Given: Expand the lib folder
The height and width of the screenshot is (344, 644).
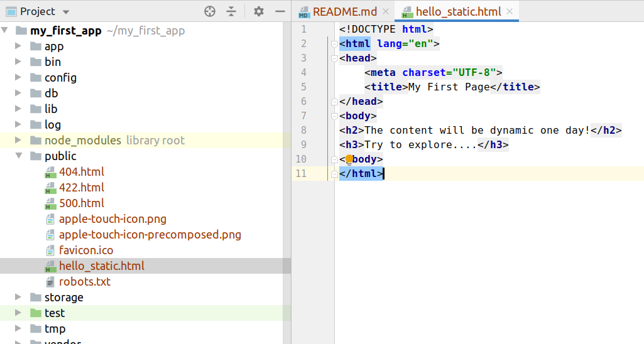Looking at the screenshot, I should point(18,109).
